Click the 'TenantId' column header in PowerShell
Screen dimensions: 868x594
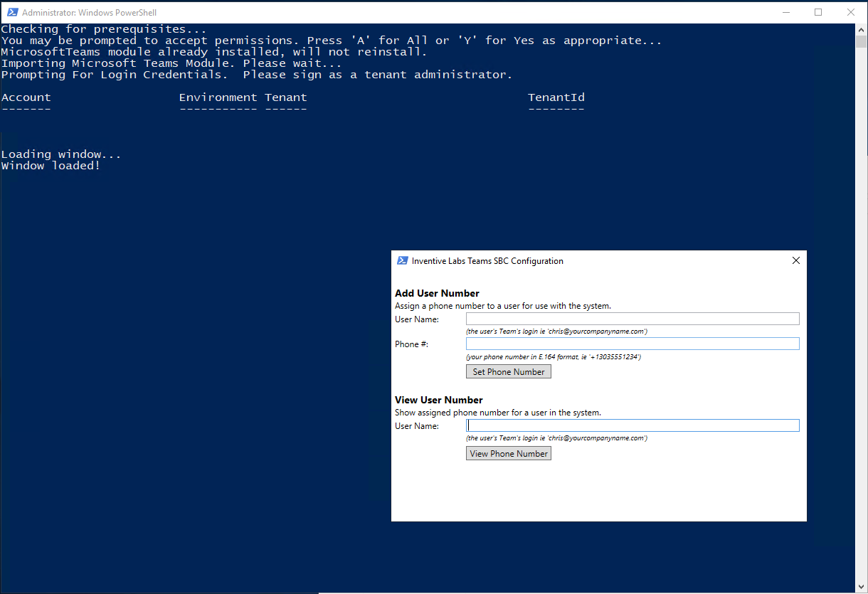(x=556, y=97)
